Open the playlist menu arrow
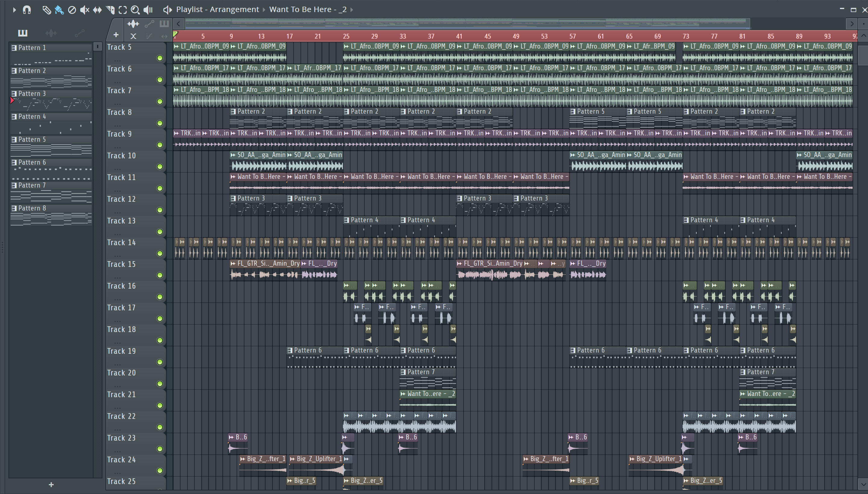This screenshot has height=494, width=868. click(x=14, y=10)
